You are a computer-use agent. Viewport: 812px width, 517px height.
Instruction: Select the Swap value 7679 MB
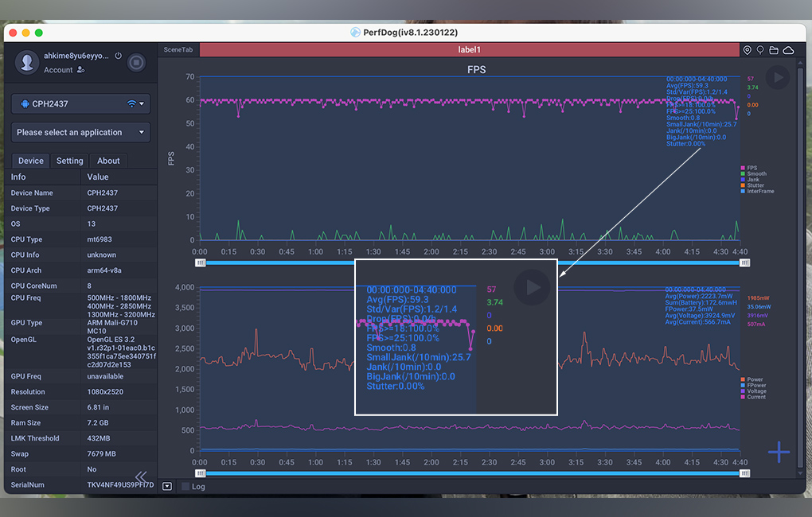tap(102, 454)
